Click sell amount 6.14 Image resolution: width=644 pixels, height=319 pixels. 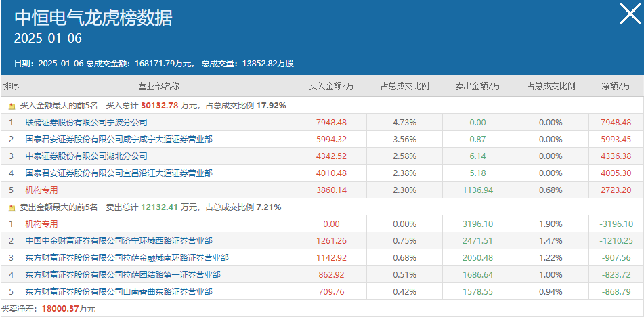(477, 156)
